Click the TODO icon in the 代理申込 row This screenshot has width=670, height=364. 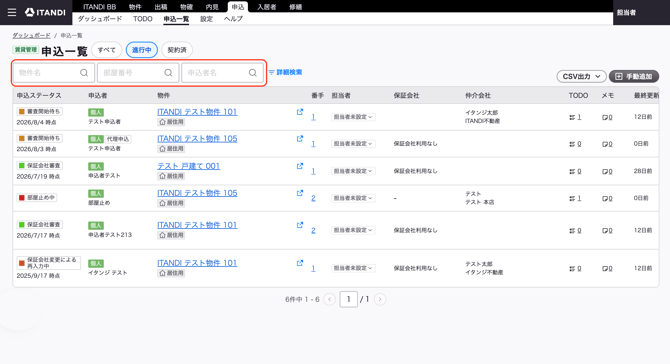(x=572, y=144)
